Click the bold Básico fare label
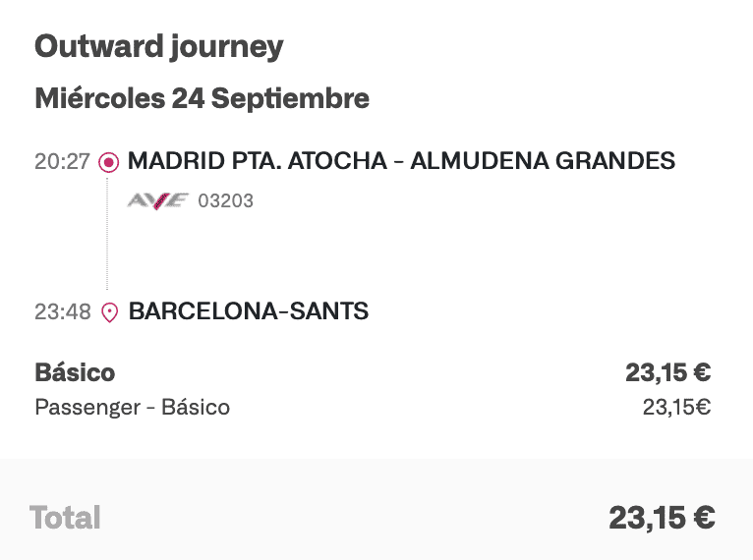The width and height of the screenshot is (753, 560). click(x=75, y=372)
